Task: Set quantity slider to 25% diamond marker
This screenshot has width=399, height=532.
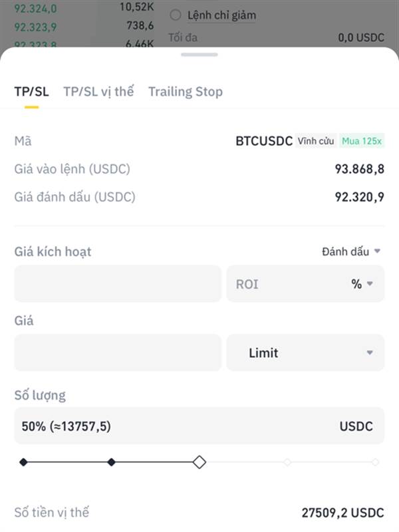Action: [x=111, y=462]
